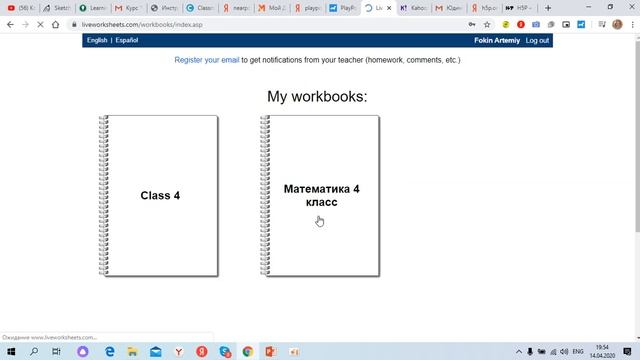The height and width of the screenshot is (360, 640).
Task: Stop loading the page
Action: pos(40,24)
